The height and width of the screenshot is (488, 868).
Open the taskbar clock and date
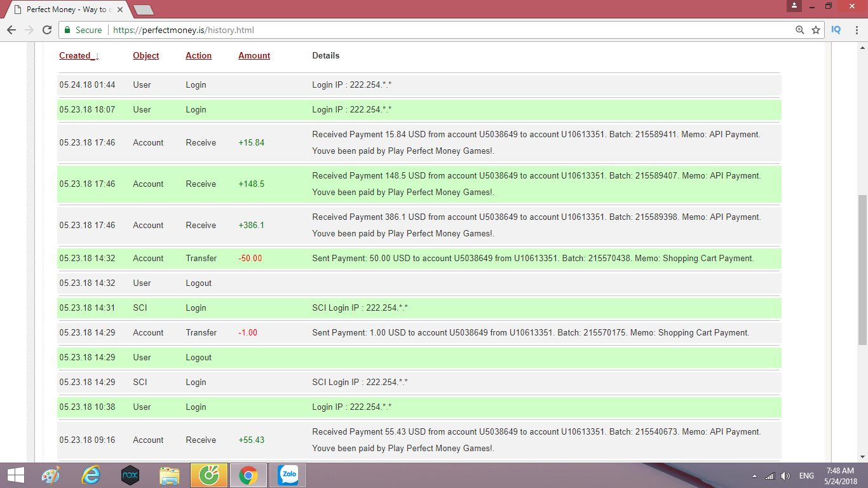click(x=840, y=476)
